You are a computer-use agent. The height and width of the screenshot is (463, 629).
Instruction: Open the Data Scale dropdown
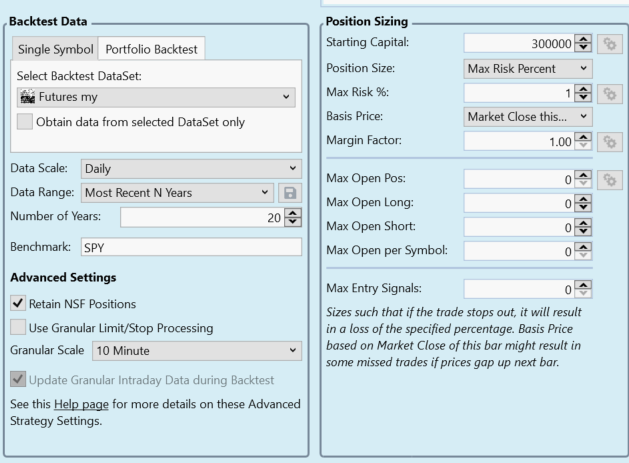[192, 167]
